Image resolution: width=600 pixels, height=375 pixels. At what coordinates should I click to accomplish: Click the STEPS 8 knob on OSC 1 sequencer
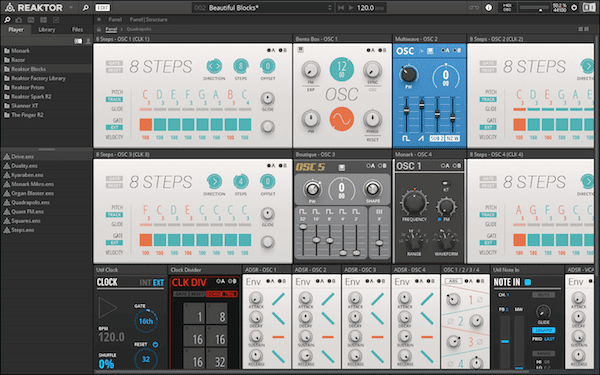point(241,66)
